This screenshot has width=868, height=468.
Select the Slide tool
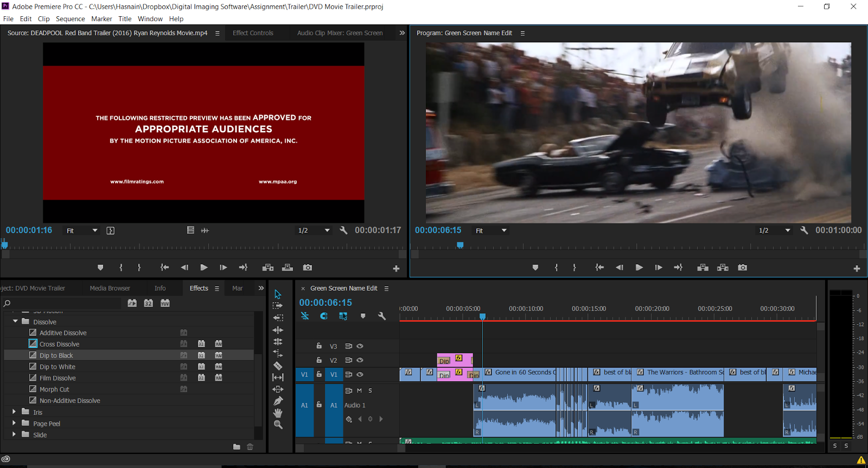click(278, 389)
